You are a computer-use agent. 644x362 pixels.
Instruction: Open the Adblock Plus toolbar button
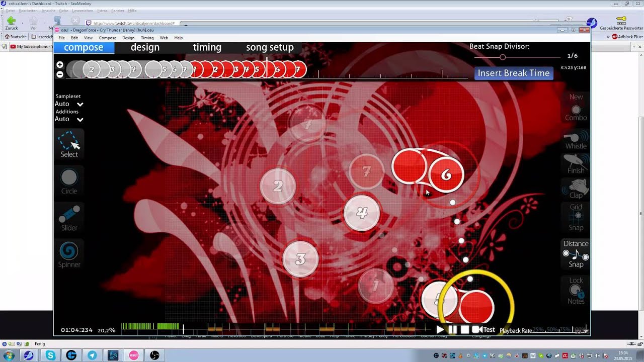click(627, 37)
